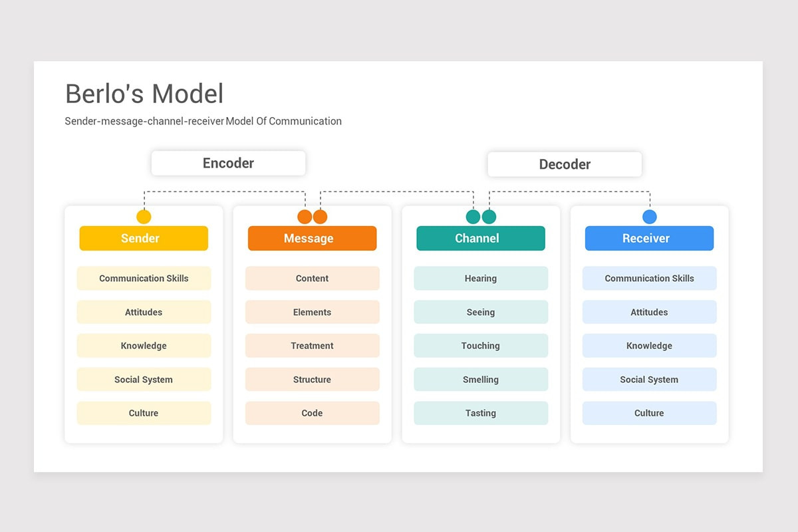
Task: Choose "Seeing" in the Channel column
Action: [481, 312]
